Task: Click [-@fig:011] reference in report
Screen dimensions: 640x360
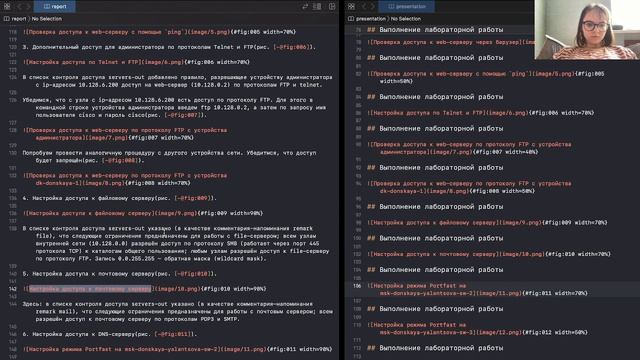Action: [x=173, y=334]
